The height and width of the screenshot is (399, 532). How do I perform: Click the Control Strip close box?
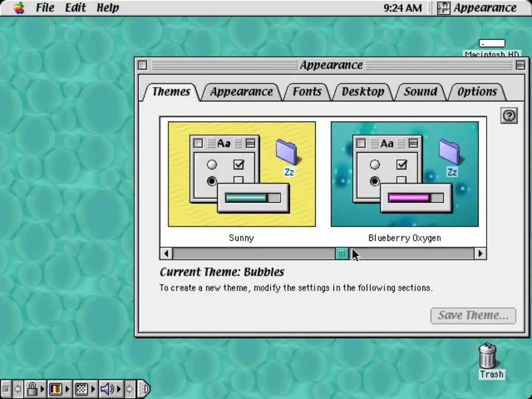tap(6, 389)
